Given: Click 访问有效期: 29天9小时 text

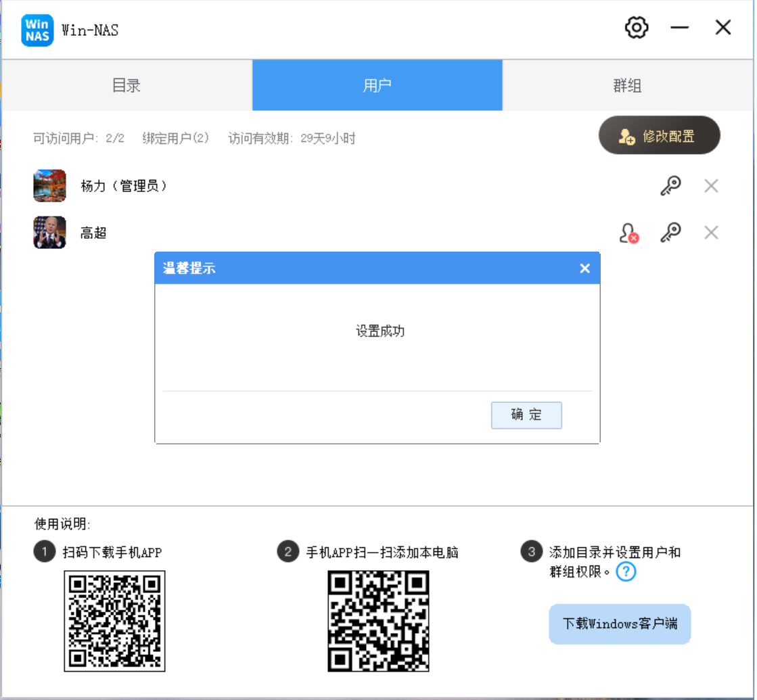Looking at the screenshot, I should [x=292, y=139].
